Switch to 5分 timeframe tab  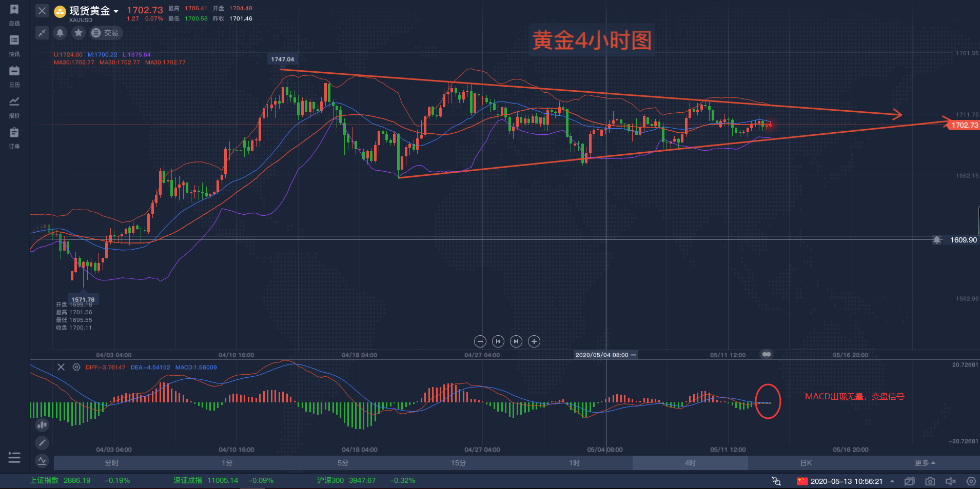(343, 463)
